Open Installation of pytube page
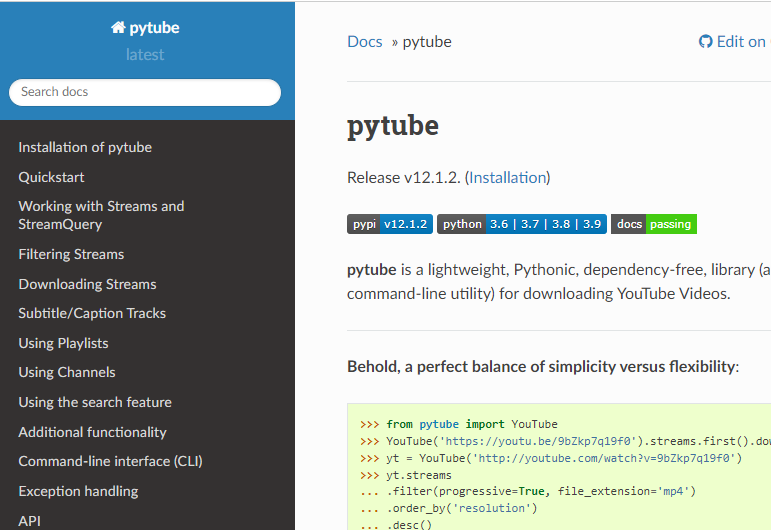The image size is (771, 530). click(85, 147)
